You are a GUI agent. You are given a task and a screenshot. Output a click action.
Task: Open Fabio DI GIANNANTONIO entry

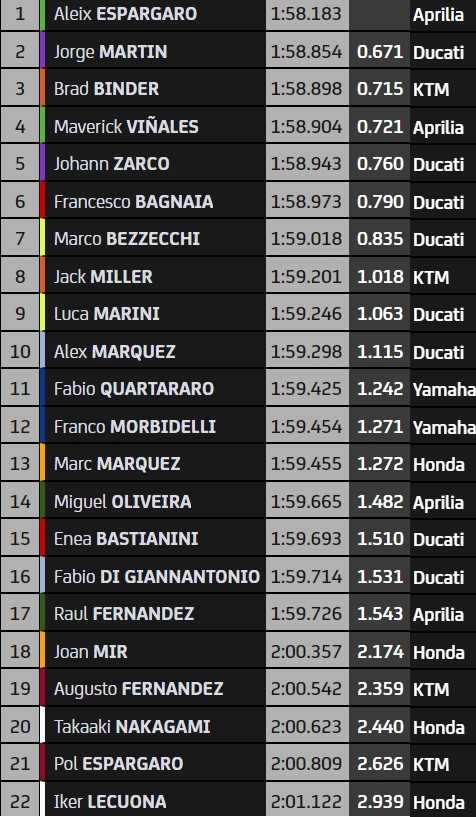click(x=157, y=576)
